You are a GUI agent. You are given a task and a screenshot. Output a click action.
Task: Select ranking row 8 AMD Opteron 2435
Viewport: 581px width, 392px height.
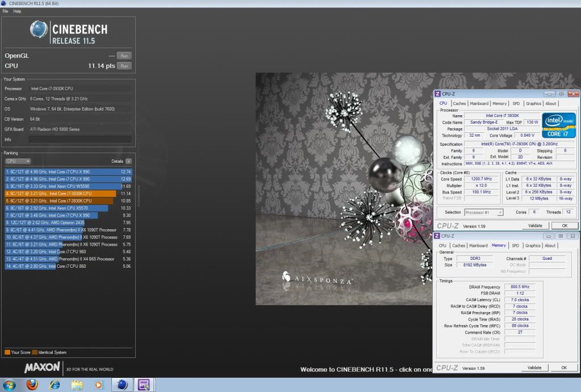68,222
